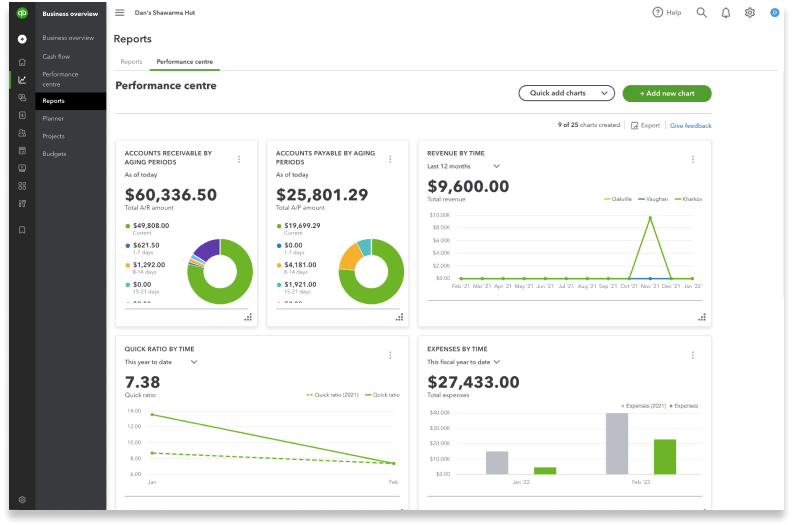Click the Accounts Payable donut chart
Screen dimensions: 792x525
[371, 271]
